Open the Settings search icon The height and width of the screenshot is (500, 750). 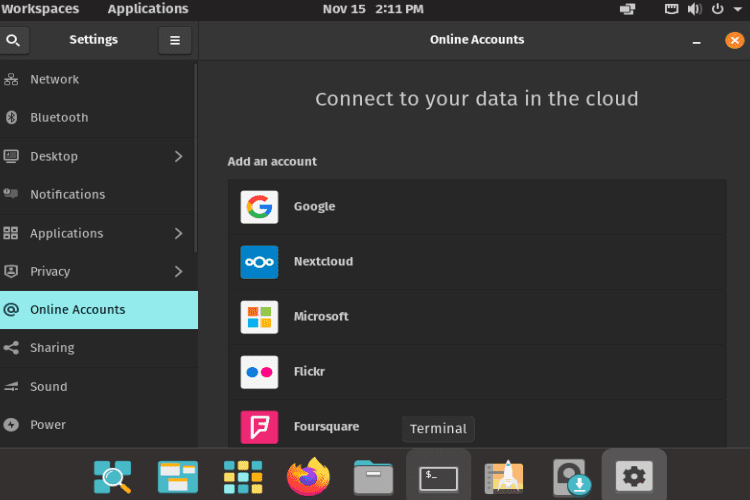[13, 40]
